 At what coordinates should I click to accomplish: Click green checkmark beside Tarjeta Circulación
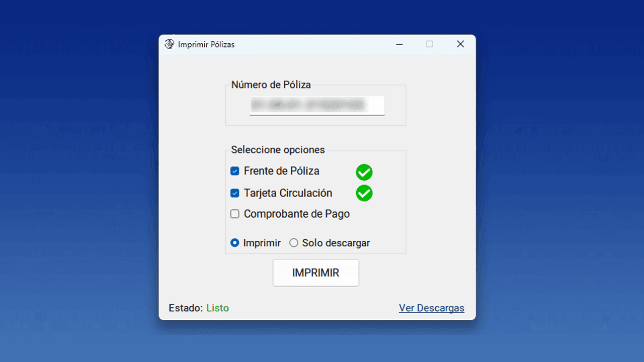click(364, 193)
